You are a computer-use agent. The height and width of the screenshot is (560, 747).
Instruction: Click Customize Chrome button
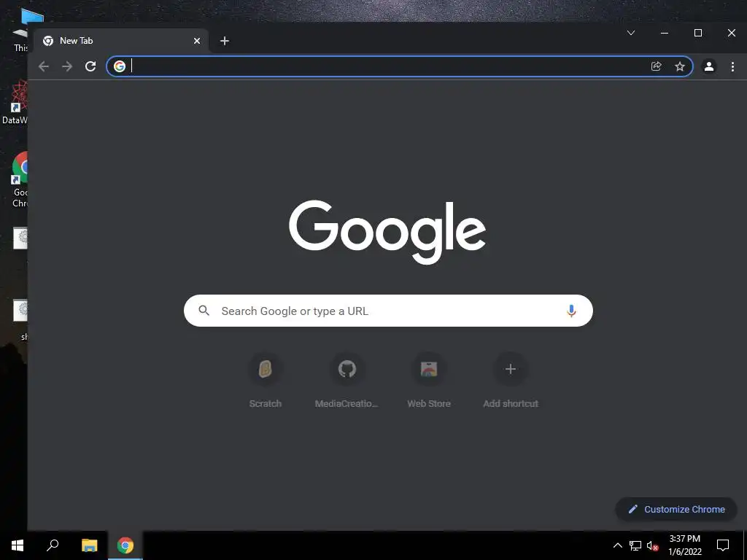tap(676, 509)
